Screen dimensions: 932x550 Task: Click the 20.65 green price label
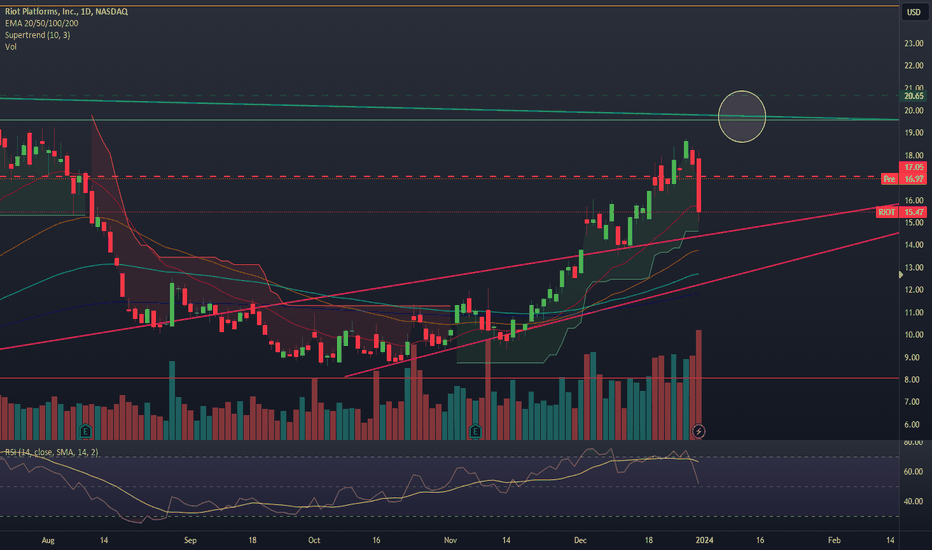point(913,96)
